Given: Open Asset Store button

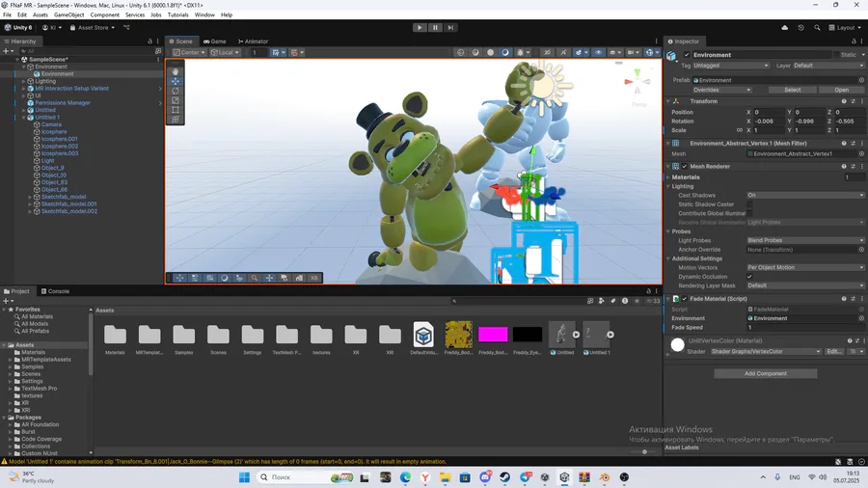Looking at the screenshot, I should [93, 27].
